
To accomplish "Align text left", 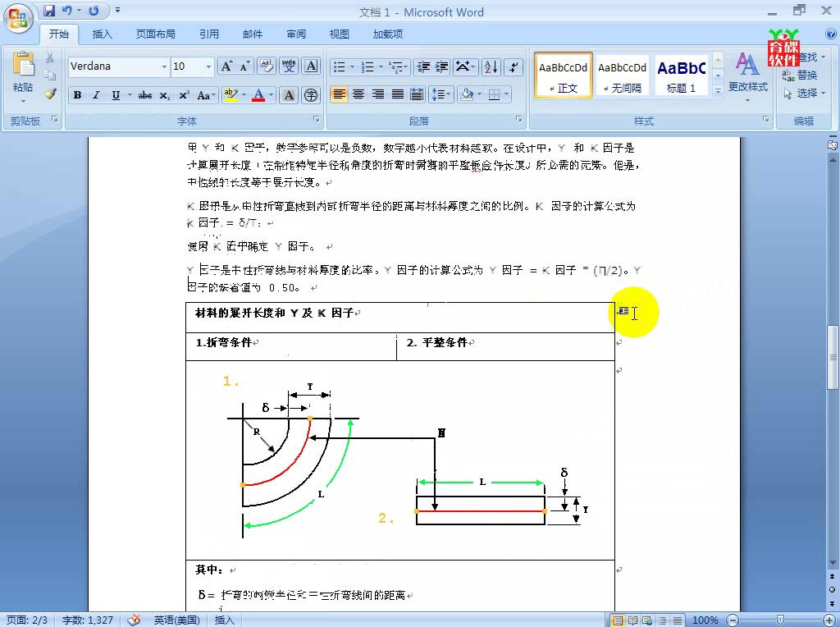I will click(x=339, y=95).
